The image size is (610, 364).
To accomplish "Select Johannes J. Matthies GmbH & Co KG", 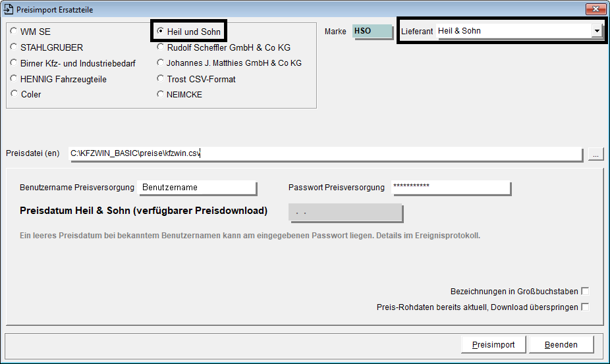I will 160,63.
